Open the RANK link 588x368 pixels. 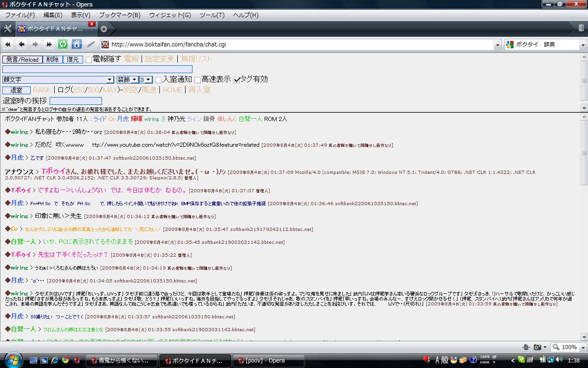tap(42, 90)
